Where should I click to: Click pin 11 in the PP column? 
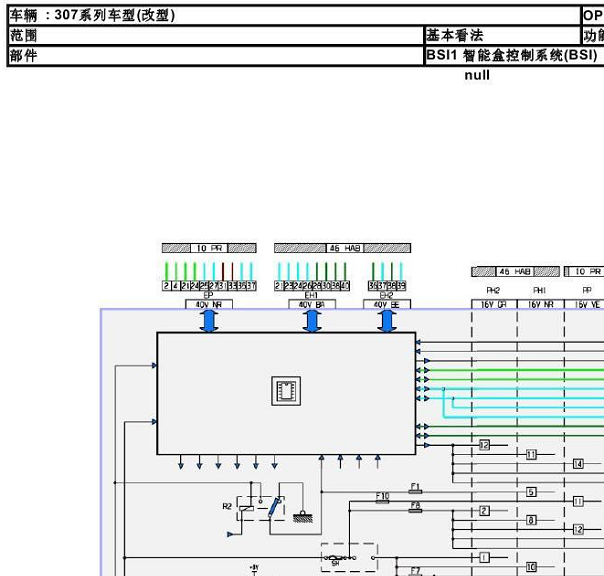(578, 501)
